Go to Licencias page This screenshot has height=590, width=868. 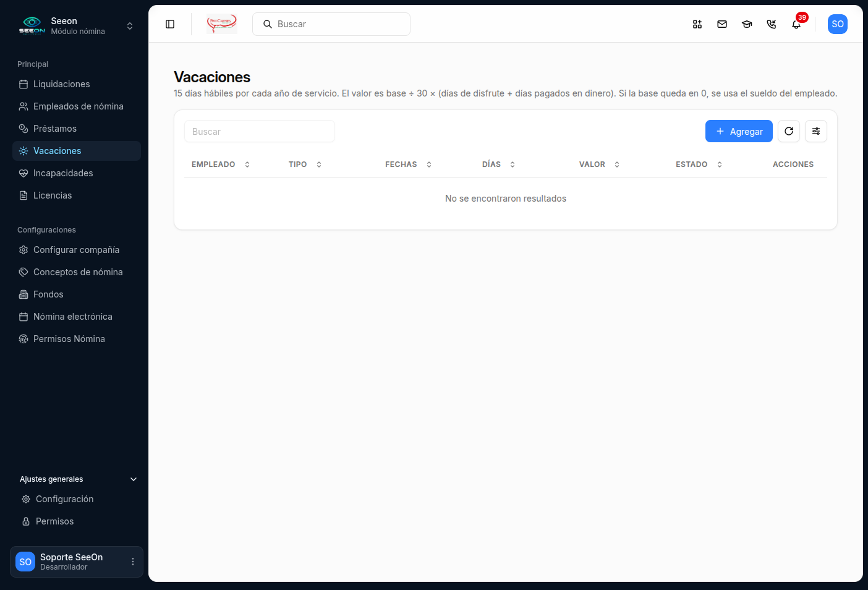coord(77,195)
